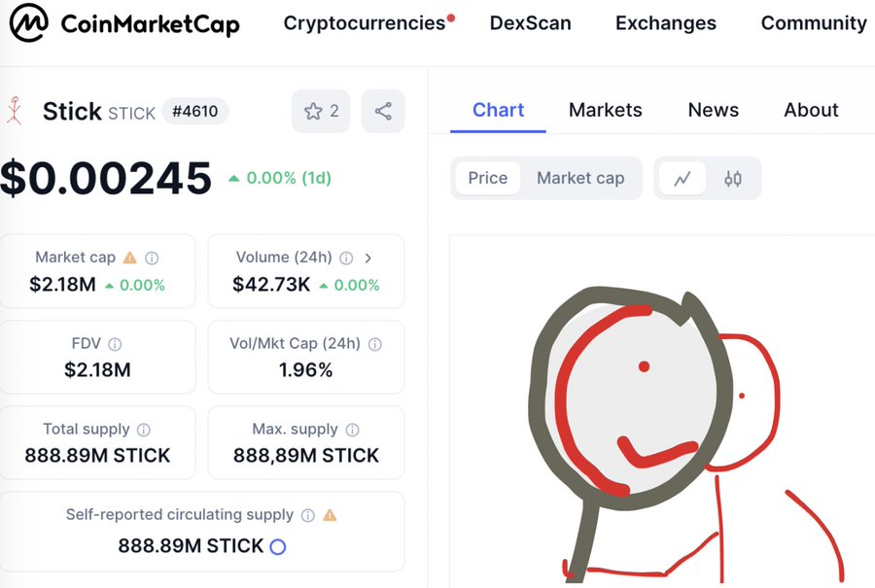875x588 pixels.
Task: Open the DexScan link
Action: tap(530, 23)
